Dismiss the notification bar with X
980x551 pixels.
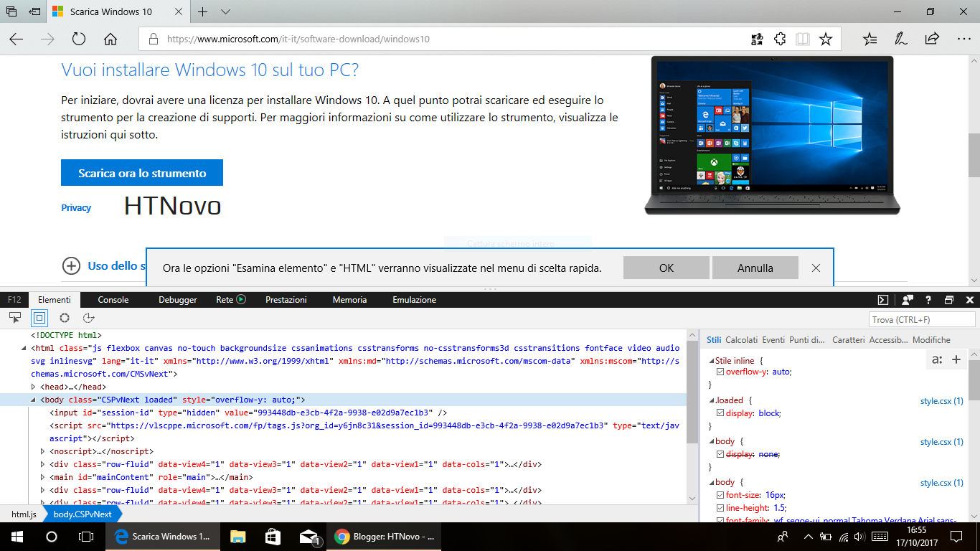click(x=816, y=268)
